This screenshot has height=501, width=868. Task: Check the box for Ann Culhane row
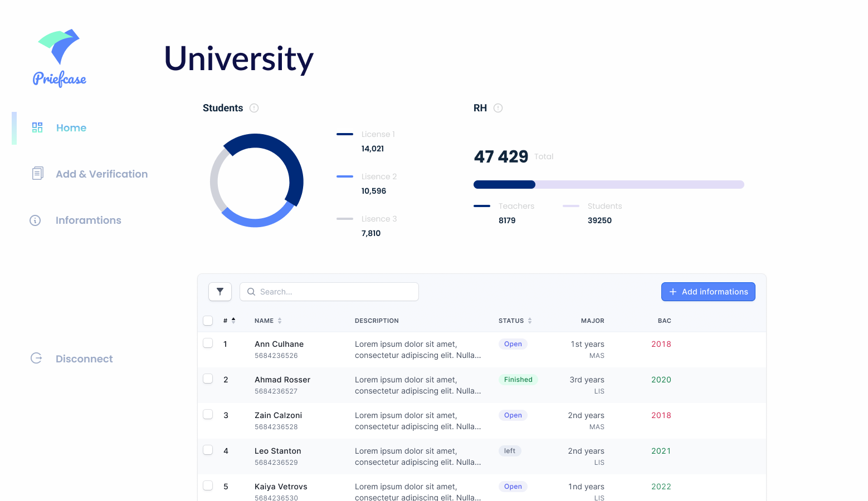tap(208, 343)
